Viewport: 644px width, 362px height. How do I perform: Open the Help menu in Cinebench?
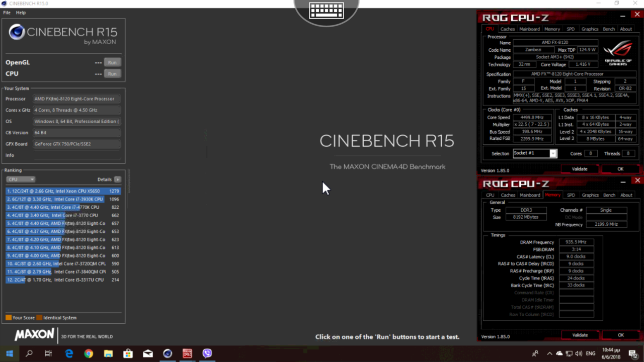pyautogui.click(x=21, y=13)
